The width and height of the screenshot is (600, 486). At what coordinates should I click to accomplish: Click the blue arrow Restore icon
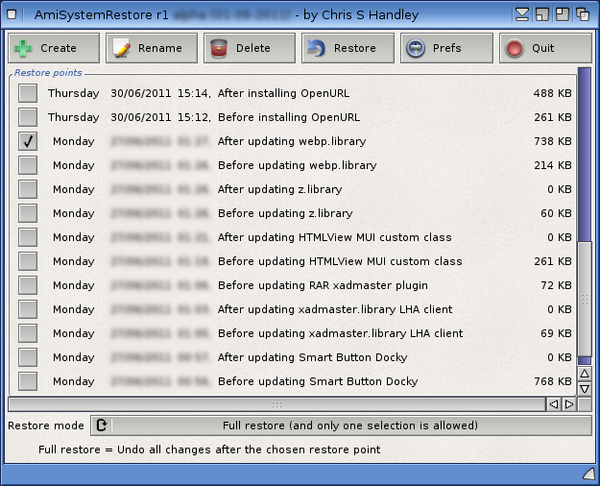(x=316, y=48)
